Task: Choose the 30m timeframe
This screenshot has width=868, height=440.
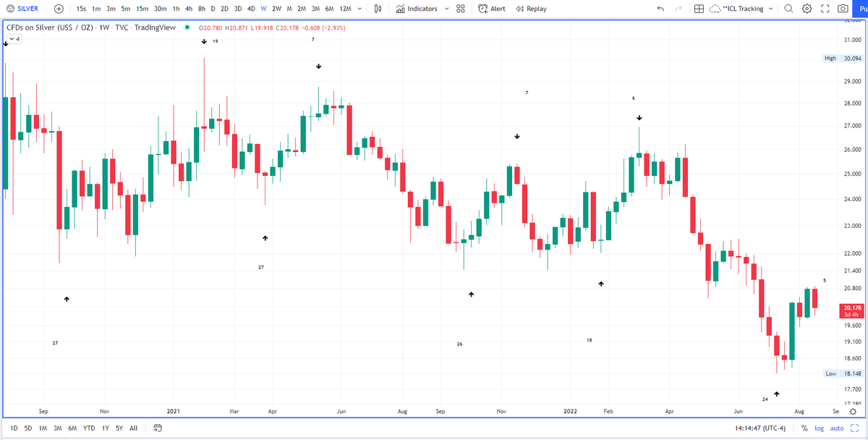Action: 161,9
